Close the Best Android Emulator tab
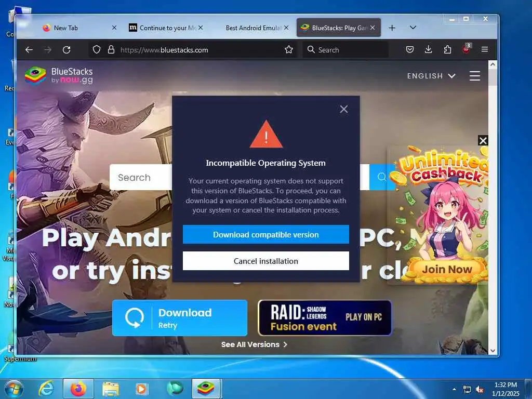This screenshot has height=399, width=532. tap(286, 28)
